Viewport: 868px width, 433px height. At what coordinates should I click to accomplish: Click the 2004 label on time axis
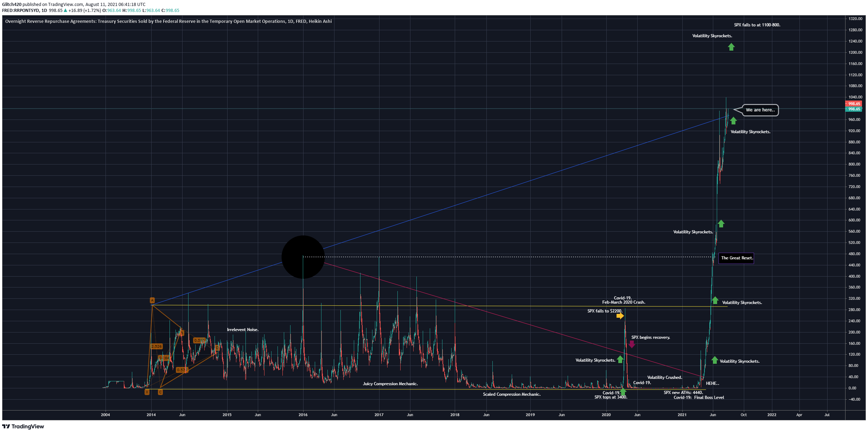point(105,415)
